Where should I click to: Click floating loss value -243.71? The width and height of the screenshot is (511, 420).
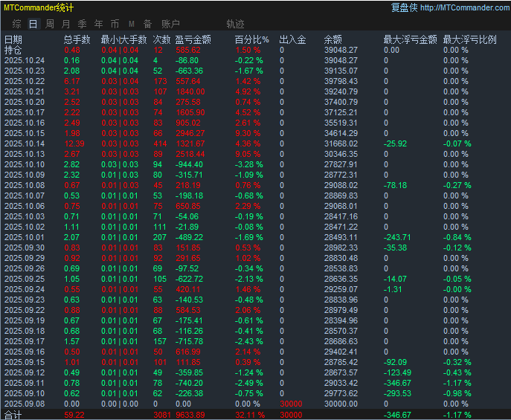coord(397,238)
